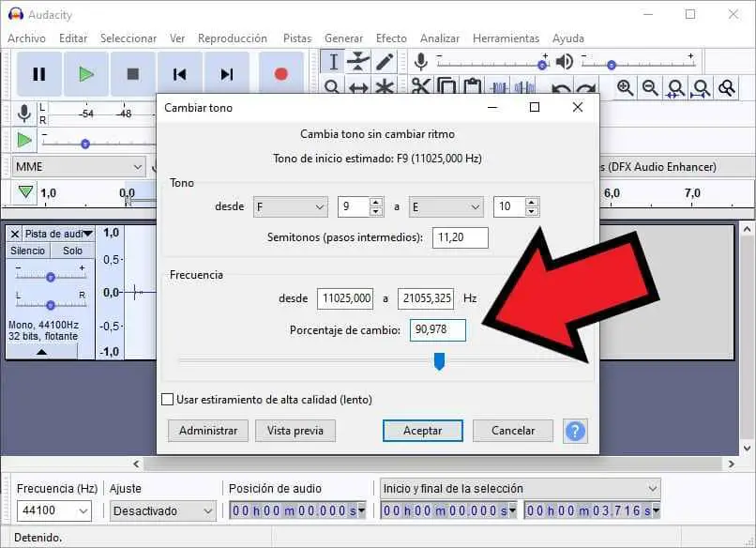Click the Cut scissors icon
This screenshot has width=756, height=548.
[x=421, y=86]
